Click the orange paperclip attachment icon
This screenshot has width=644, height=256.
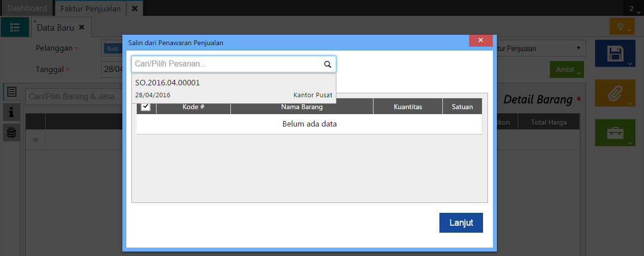coord(614,92)
